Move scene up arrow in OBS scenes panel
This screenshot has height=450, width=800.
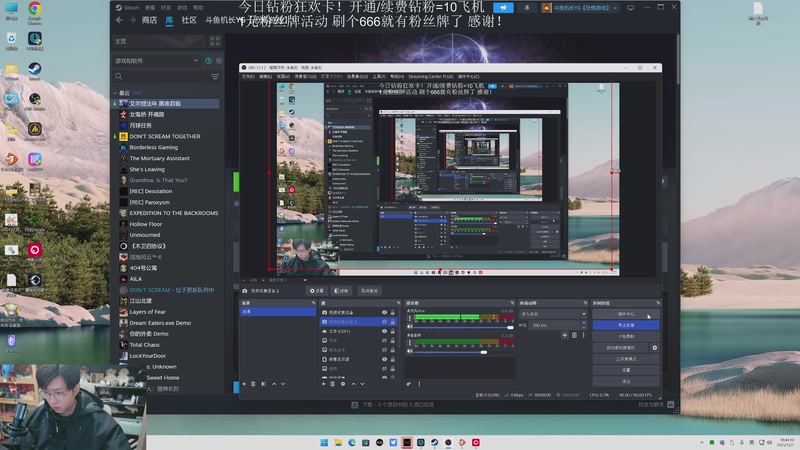coord(274,384)
